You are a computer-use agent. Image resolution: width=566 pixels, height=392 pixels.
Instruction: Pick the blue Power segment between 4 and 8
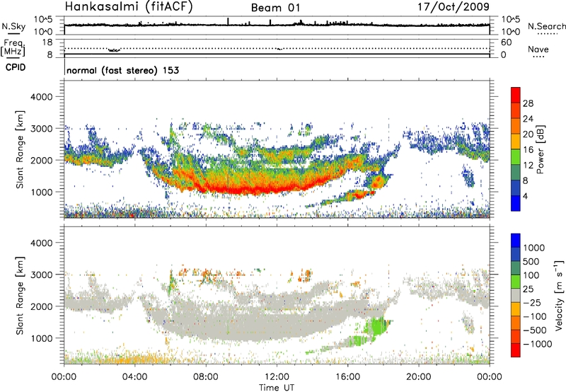point(516,188)
